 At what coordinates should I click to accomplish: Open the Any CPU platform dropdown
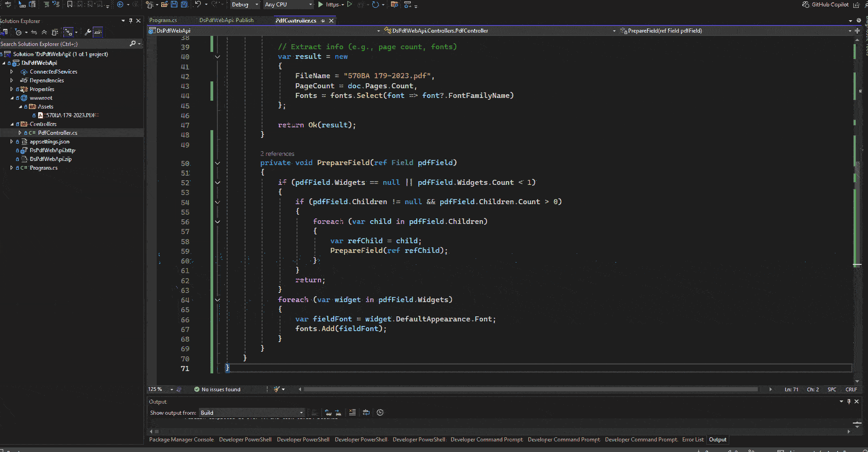point(288,5)
